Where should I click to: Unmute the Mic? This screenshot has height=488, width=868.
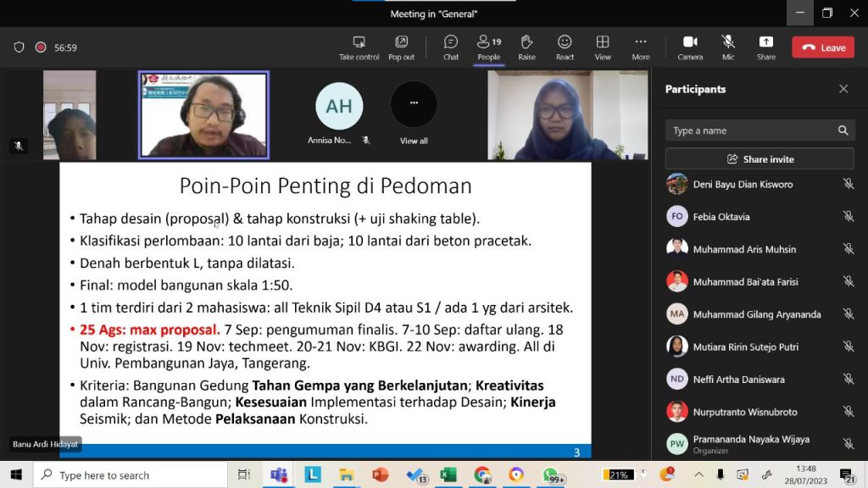click(727, 47)
